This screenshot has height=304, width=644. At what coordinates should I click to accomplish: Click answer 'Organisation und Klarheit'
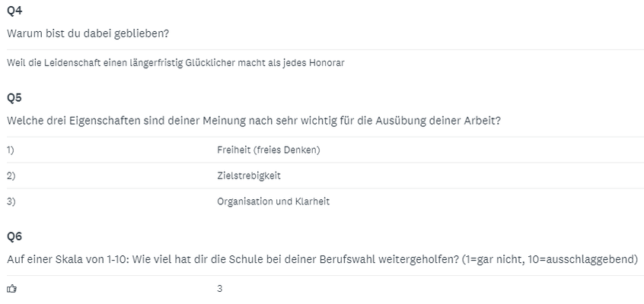[x=273, y=201]
